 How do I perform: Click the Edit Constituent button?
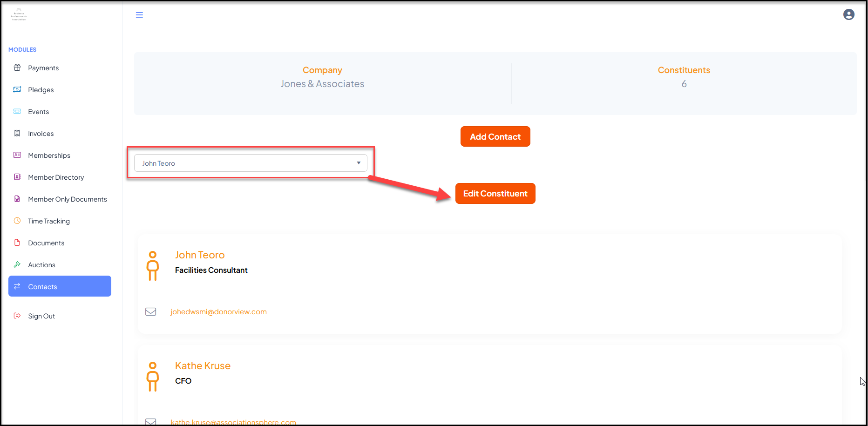pos(495,193)
